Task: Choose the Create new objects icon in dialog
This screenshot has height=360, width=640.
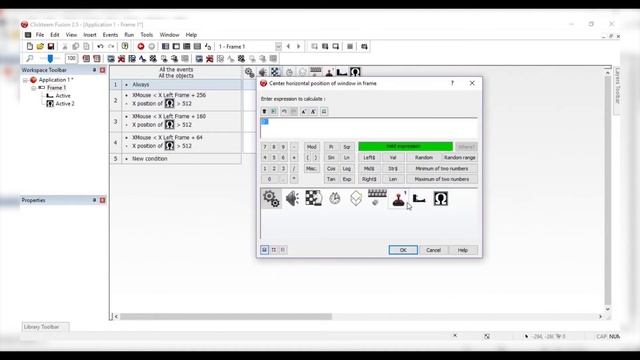Action: click(356, 199)
